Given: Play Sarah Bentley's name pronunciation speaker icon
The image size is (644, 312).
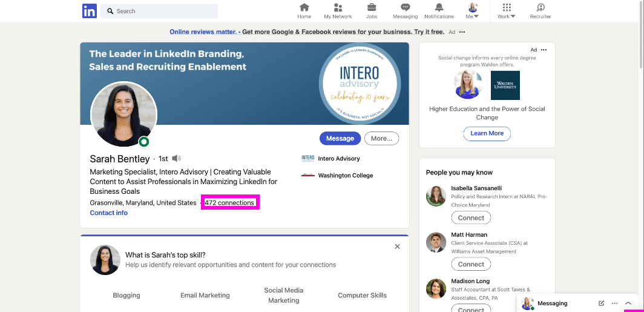Looking at the screenshot, I should click(x=176, y=158).
